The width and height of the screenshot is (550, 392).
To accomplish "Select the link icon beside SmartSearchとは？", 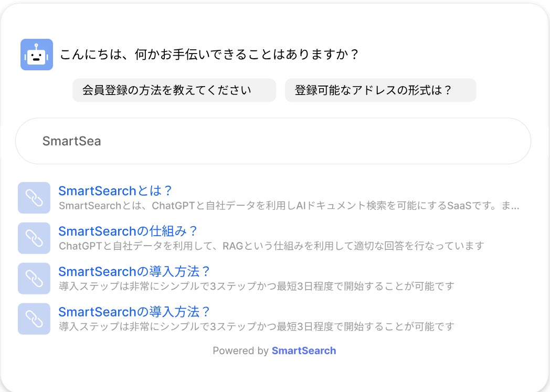I will 34,198.
